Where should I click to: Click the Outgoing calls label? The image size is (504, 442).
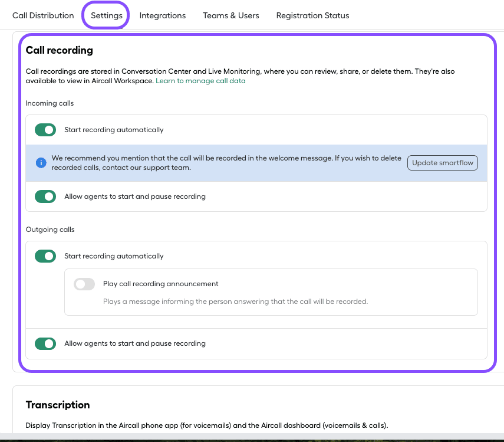point(50,229)
